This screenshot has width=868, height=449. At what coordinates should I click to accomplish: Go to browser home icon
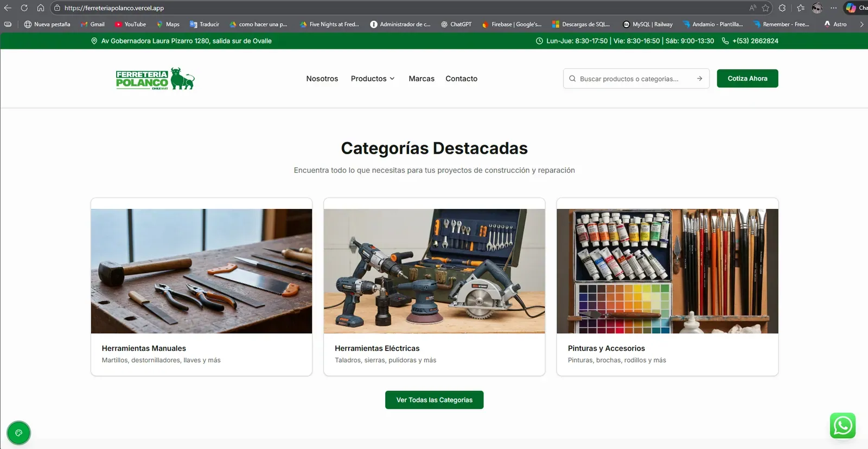(x=41, y=8)
